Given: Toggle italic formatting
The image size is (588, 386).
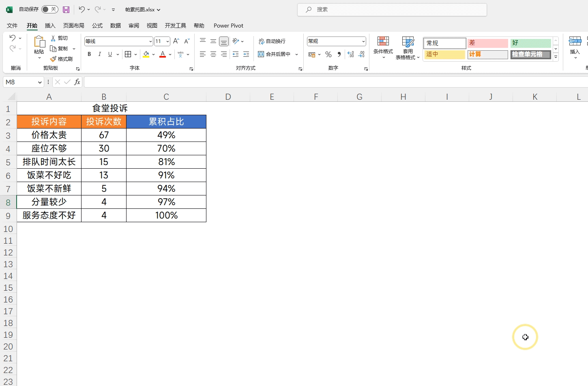Looking at the screenshot, I should 100,54.
